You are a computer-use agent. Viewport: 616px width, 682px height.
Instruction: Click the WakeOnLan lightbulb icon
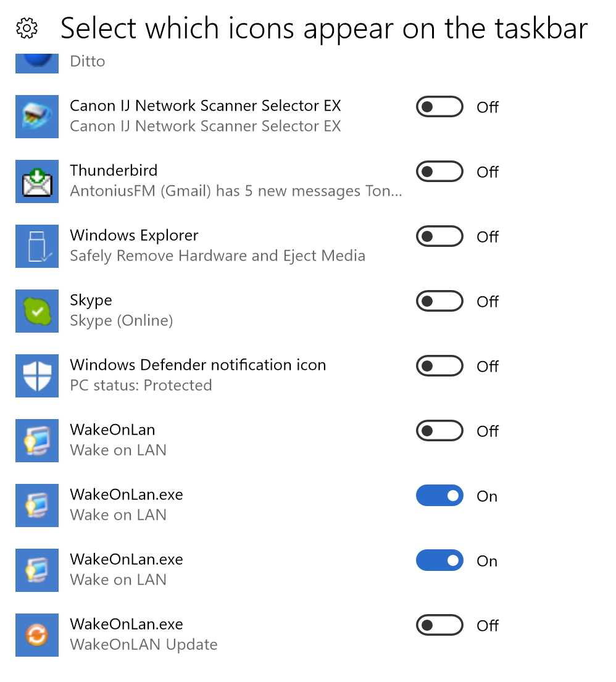point(36,441)
